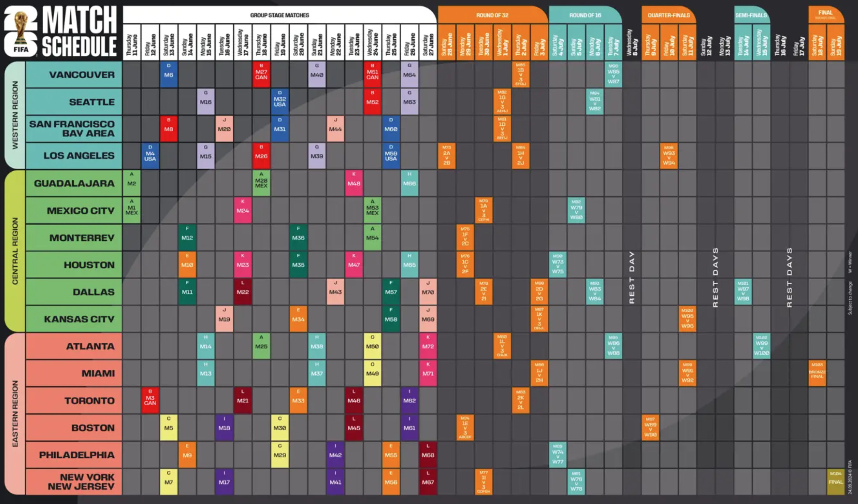Image resolution: width=858 pixels, height=504 pixels.
Task: Open the M103 Bronze Final cell in Miami
Action: [817, 373]
